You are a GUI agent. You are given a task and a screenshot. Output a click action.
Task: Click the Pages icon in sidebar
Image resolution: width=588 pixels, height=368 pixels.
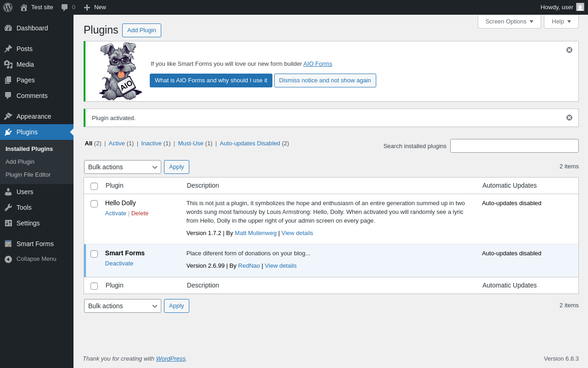point(8,80)
